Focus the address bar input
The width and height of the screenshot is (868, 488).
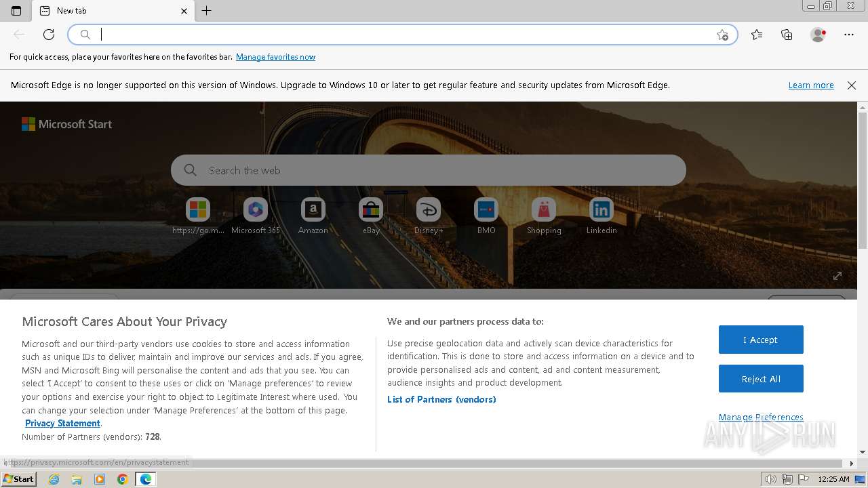point(403,35)
